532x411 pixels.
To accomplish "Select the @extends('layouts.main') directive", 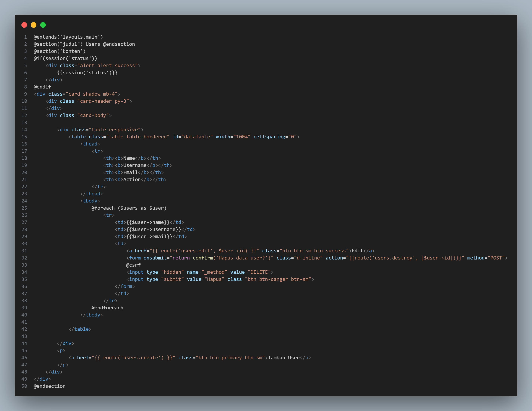I will click(x=68, y=37).
